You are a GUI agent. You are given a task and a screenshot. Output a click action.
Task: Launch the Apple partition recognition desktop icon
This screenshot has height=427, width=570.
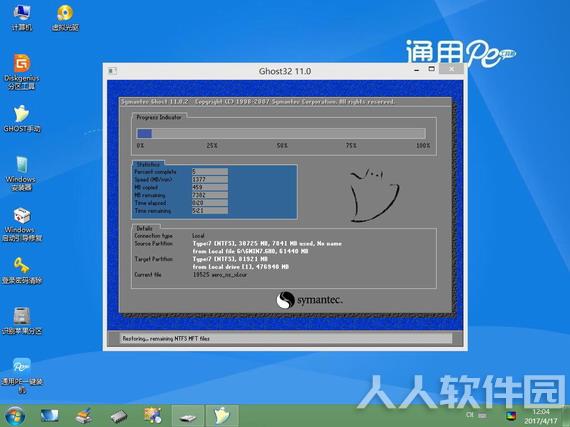[x=22, y=321]
